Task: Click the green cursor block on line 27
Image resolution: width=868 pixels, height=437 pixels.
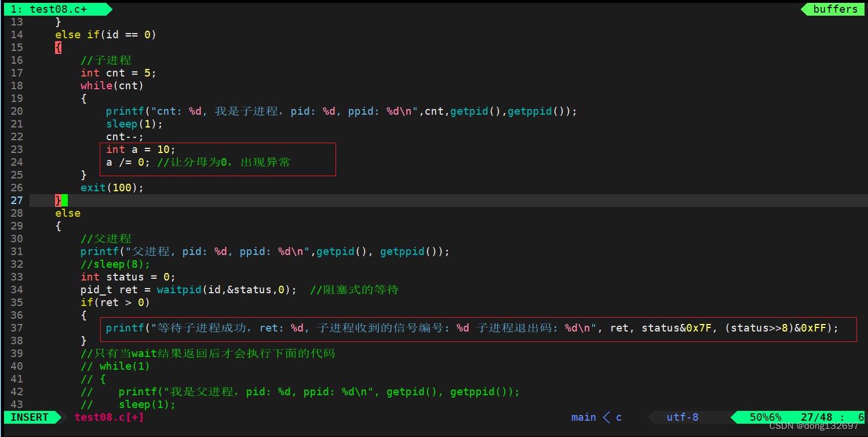Action: 64,201
